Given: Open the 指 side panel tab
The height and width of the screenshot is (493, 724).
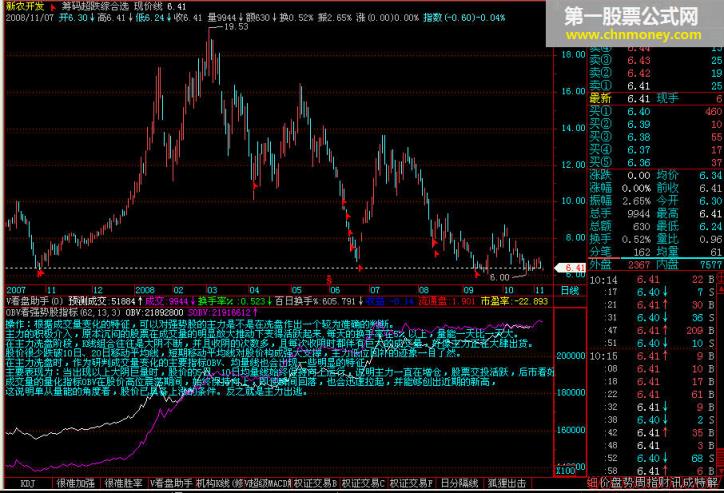Looking at the screenshot, I should tap(652, 483).
